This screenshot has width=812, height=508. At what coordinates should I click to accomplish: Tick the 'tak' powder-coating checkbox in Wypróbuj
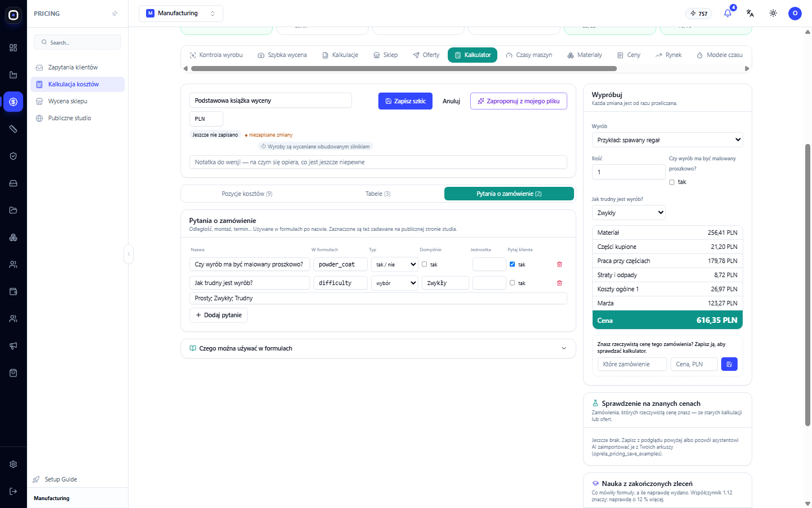click(672, 182)
